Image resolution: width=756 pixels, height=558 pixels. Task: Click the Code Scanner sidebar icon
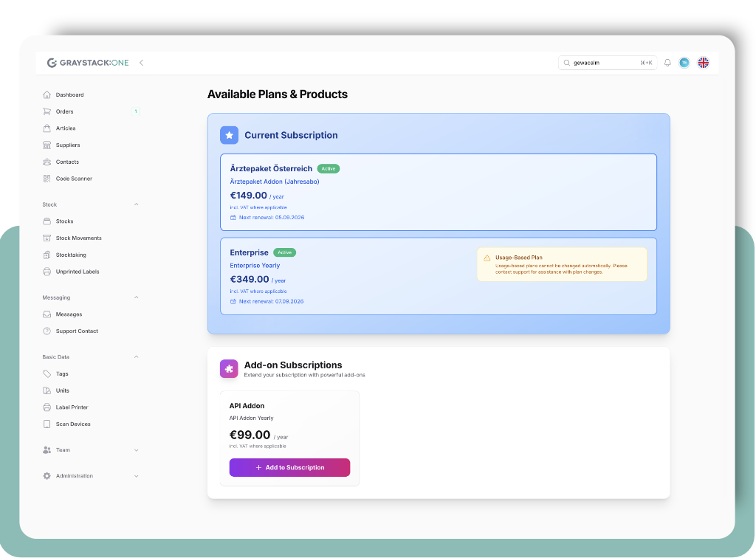coord(47,179)
